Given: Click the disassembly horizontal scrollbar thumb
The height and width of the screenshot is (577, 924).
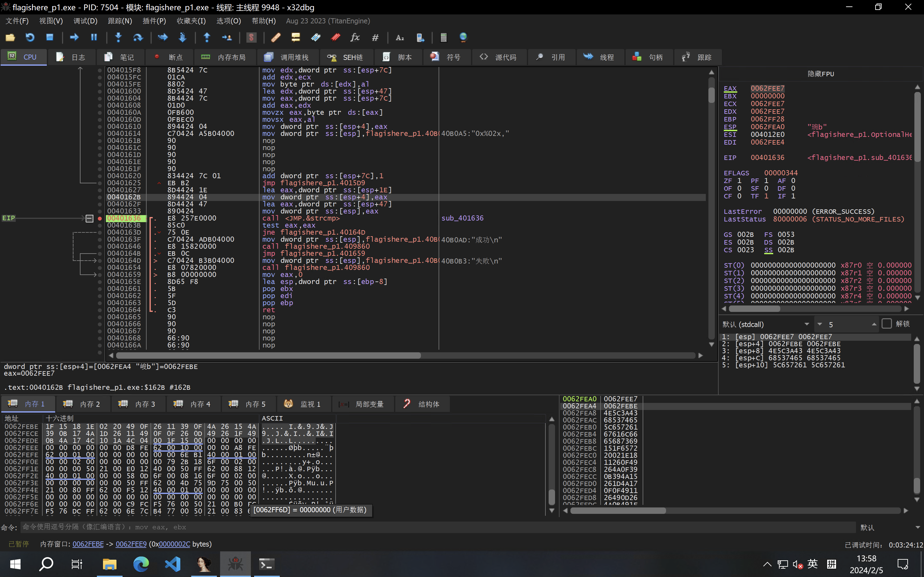Looking at the screenshot, I should (x=268, y=356).
